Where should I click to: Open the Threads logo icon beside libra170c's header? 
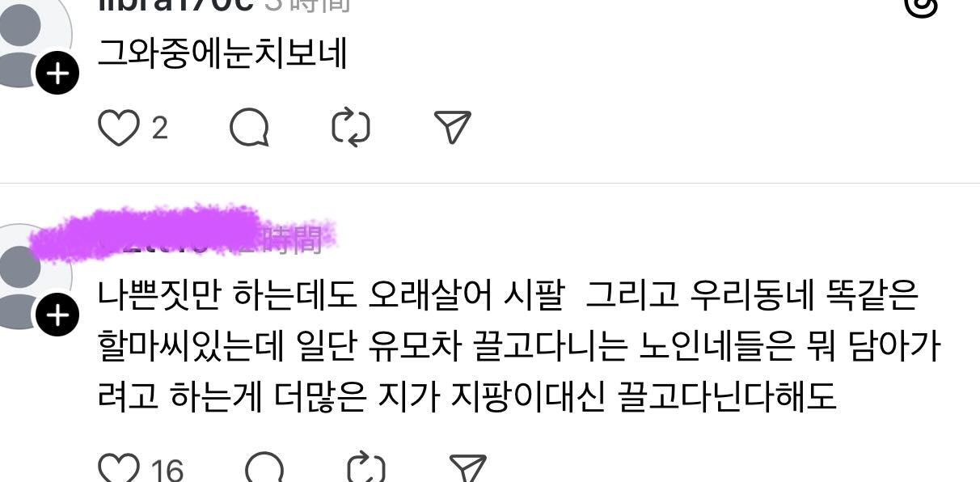921,6
